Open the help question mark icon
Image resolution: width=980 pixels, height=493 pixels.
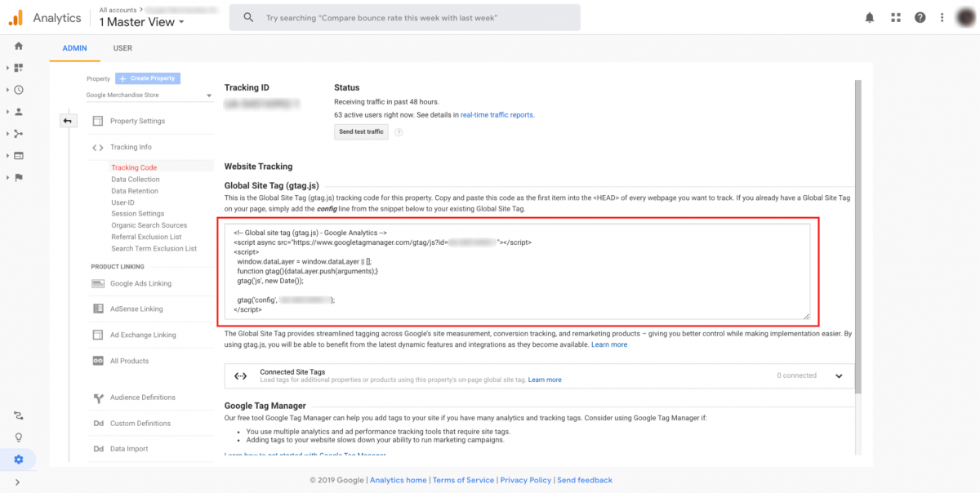point(920,17)
